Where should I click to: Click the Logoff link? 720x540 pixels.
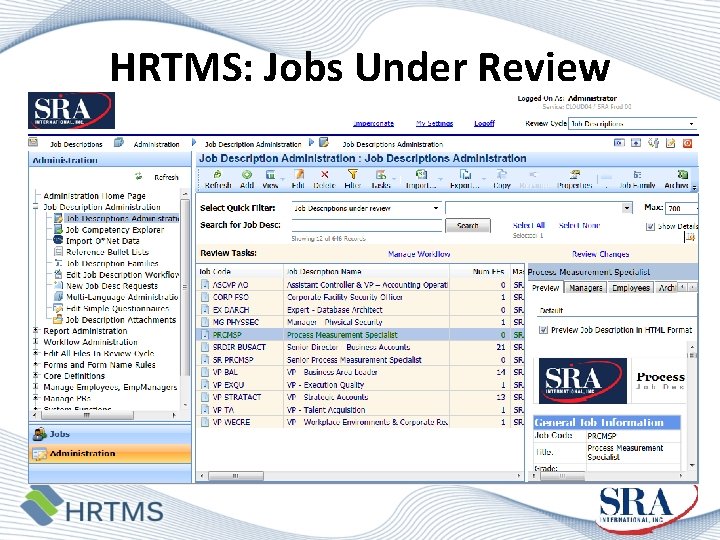click(484, 124)
